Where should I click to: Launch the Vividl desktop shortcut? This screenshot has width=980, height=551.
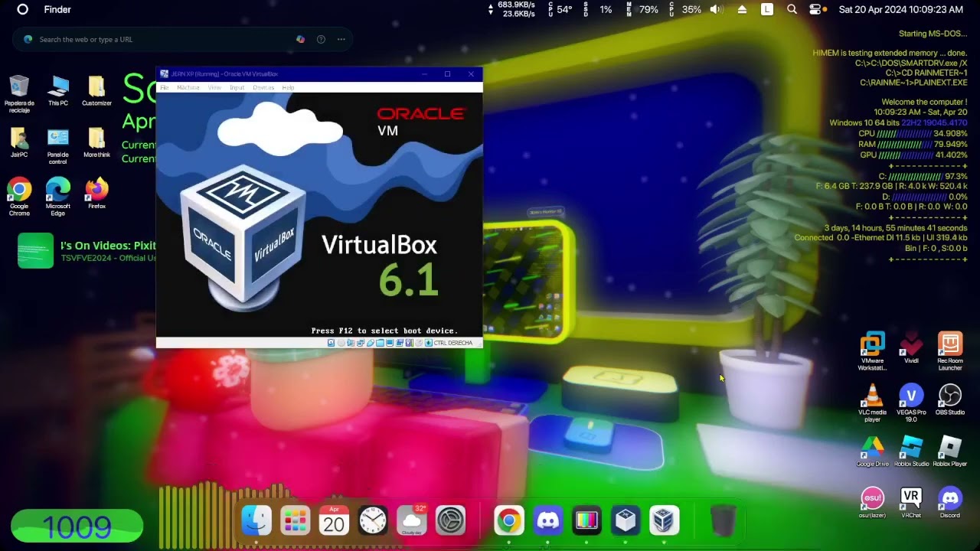pos(911,348)
